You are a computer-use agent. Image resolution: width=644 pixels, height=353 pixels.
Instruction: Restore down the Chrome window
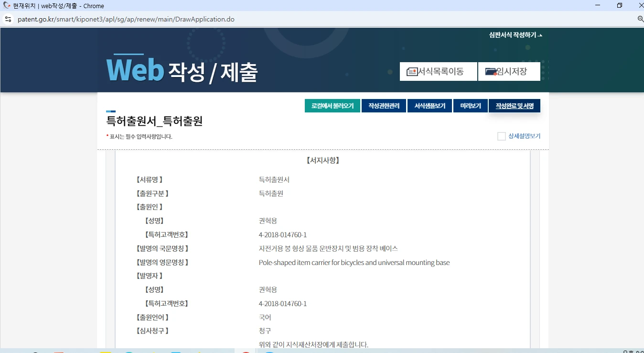tap(620, 6)
